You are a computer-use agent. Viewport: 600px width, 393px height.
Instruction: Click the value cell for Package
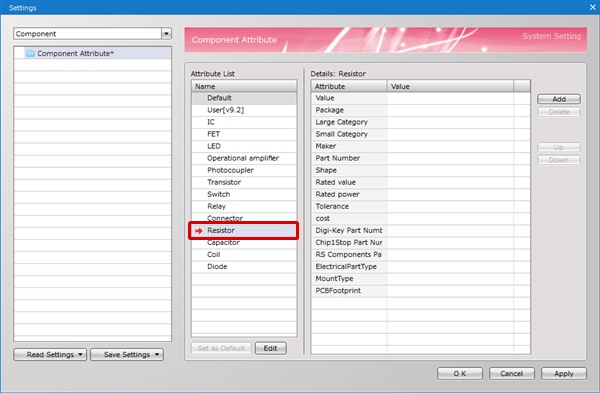tap(450, 110)
